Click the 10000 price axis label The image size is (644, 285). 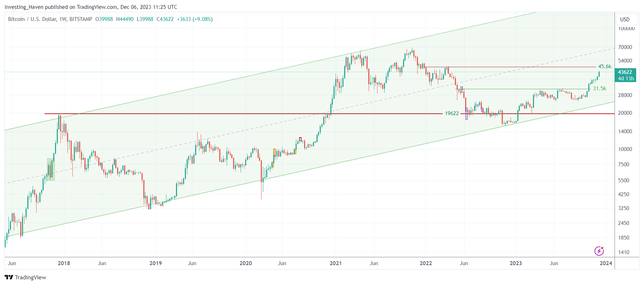click(x=625, y=149)
